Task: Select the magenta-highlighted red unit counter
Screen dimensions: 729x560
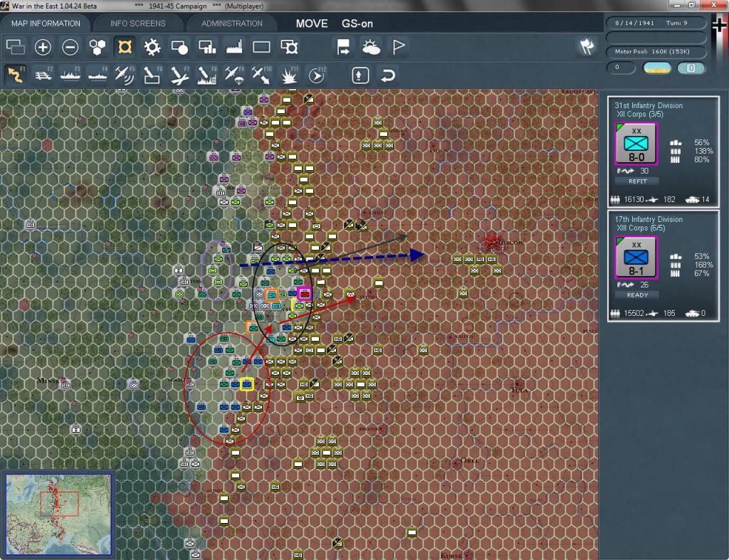Action: point(305,294)
